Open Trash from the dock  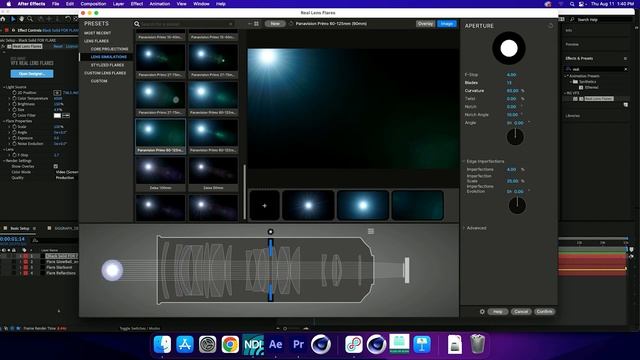coord(477,344)
